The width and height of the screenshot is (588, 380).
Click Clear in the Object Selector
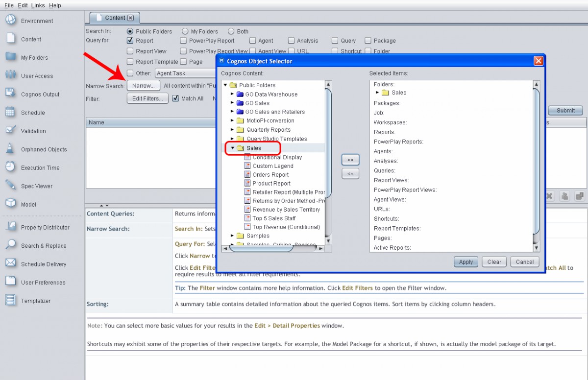[494, 262]
